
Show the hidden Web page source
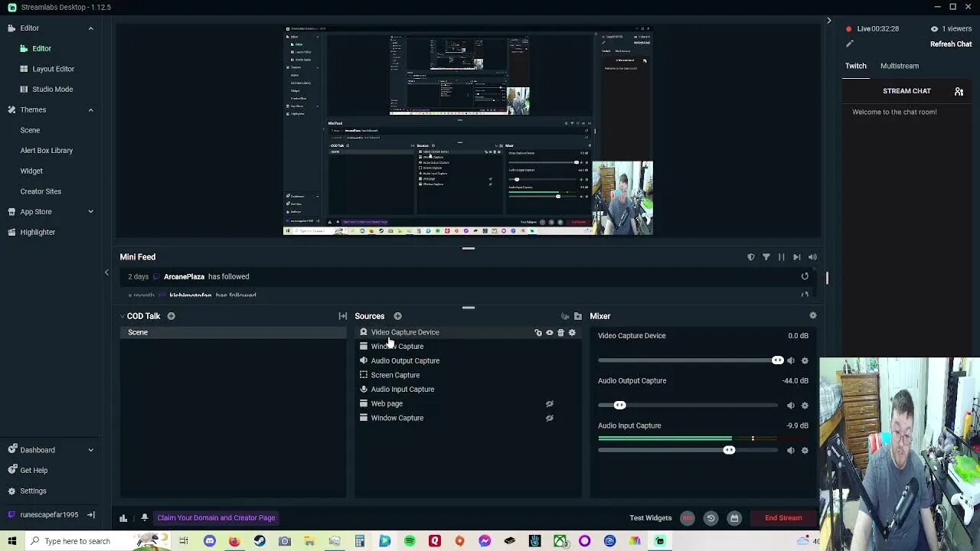[549, 403]
